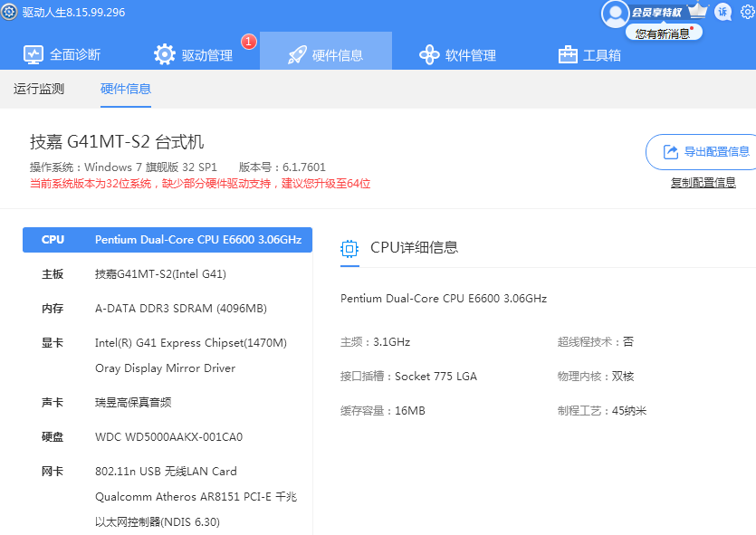This screenshot has height=535, width=756.
Task: Open the 全面诊断 tab
Action: point(62,55)
